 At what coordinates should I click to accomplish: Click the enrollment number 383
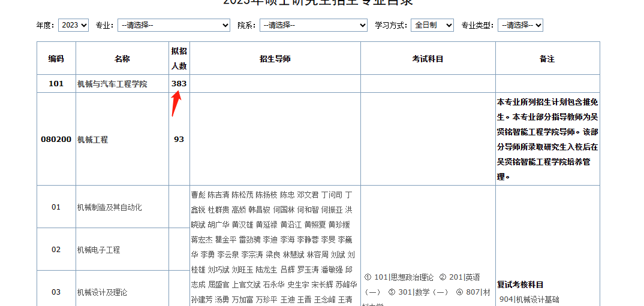(x=179, y=84)
